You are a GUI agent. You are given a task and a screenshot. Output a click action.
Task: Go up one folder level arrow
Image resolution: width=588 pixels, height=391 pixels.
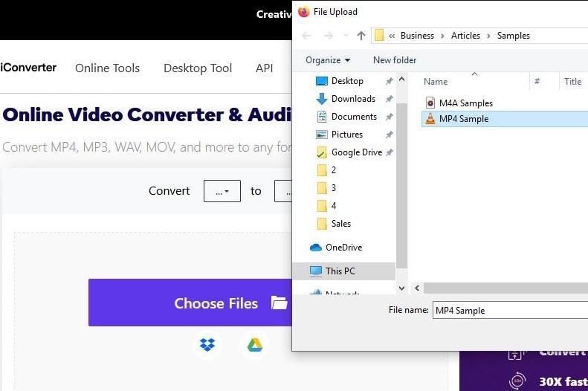pyautogui.click(x=361, y=36)
